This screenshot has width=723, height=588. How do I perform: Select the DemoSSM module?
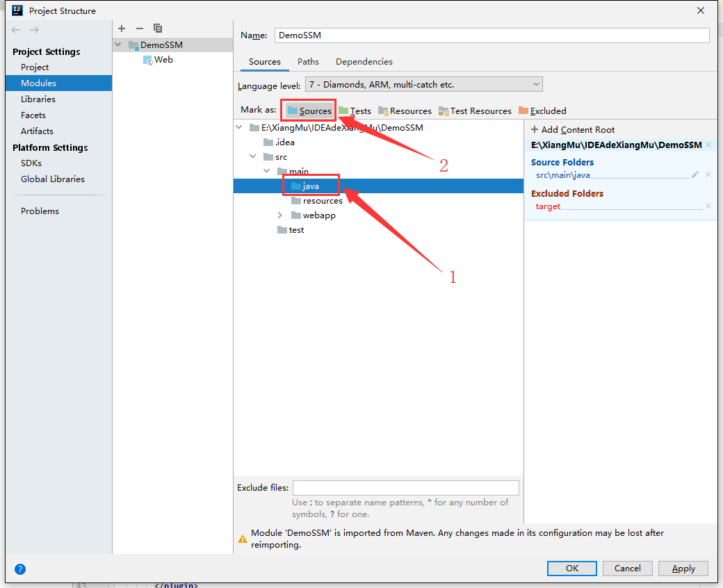click(173, 44)
